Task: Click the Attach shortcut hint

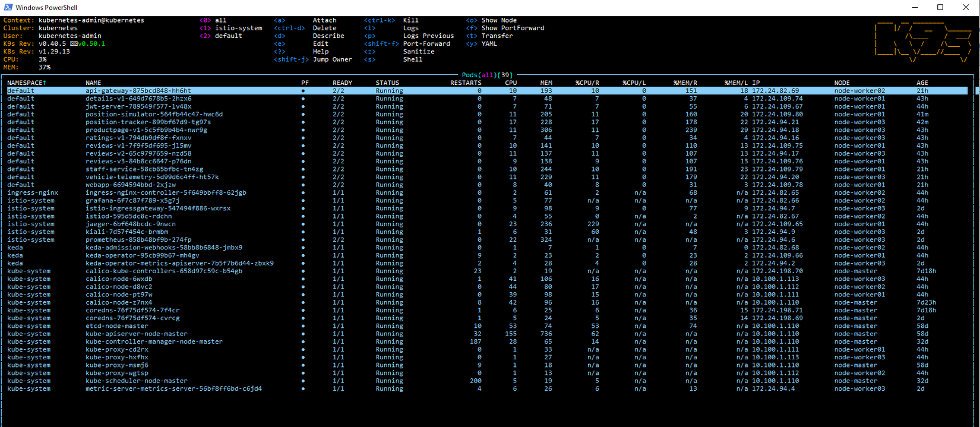Action: pyautogui.click(x=325, y=20)
